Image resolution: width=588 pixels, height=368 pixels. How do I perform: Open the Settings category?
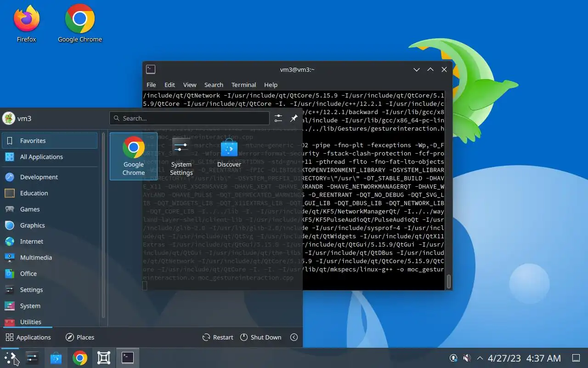(x=50, y=290)
